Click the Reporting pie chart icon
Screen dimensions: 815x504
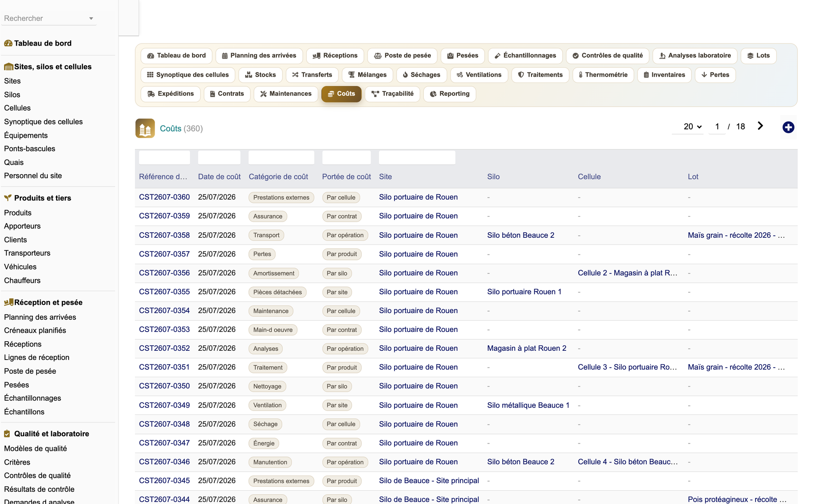(x=433, y=94)
